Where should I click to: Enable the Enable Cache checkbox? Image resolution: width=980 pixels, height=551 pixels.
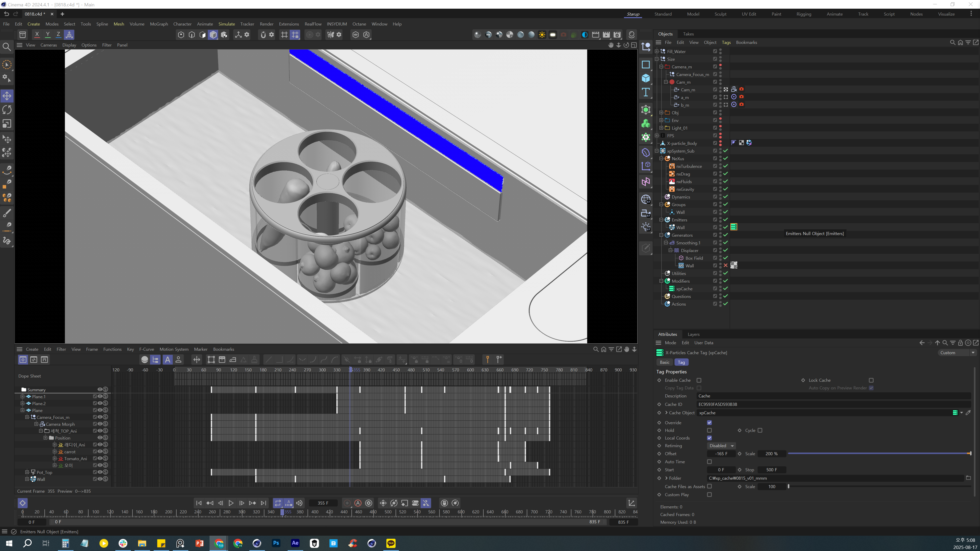point(699,380)
